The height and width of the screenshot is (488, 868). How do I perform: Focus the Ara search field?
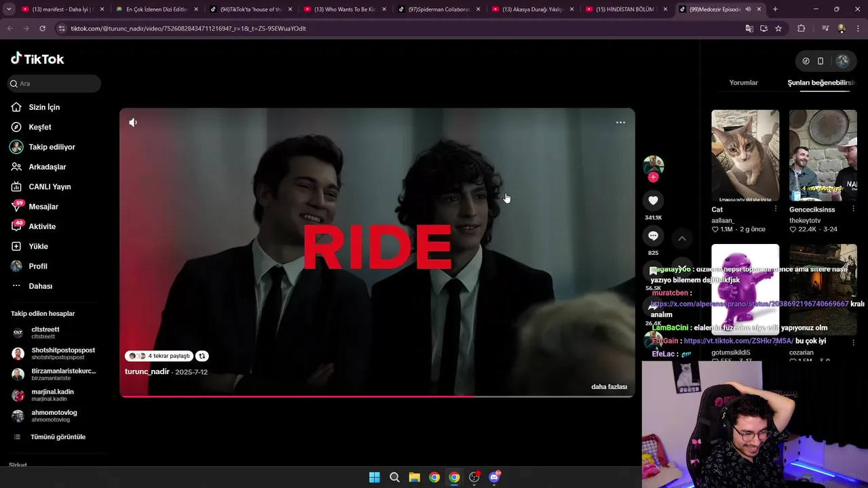pyautogui.click(x=54, y=83)
